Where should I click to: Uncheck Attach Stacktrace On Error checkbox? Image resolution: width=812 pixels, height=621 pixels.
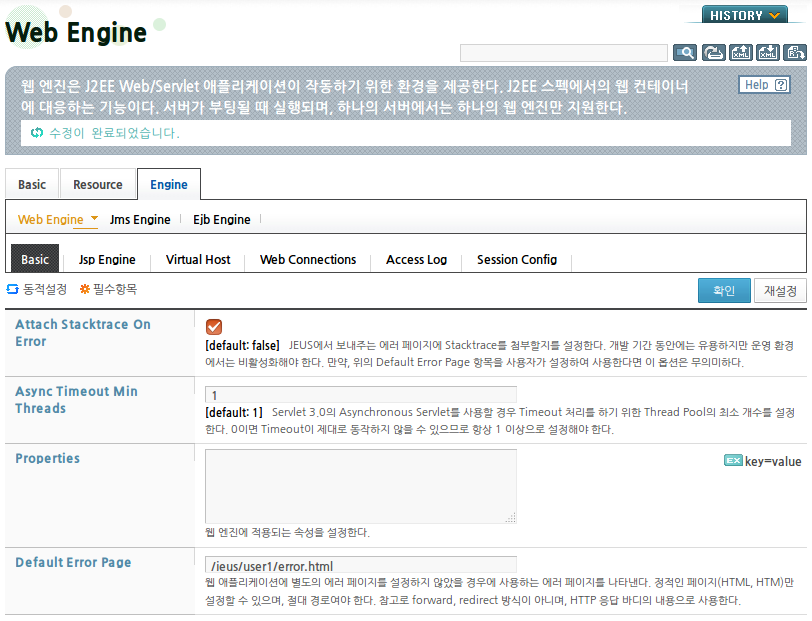pos(214,327)
